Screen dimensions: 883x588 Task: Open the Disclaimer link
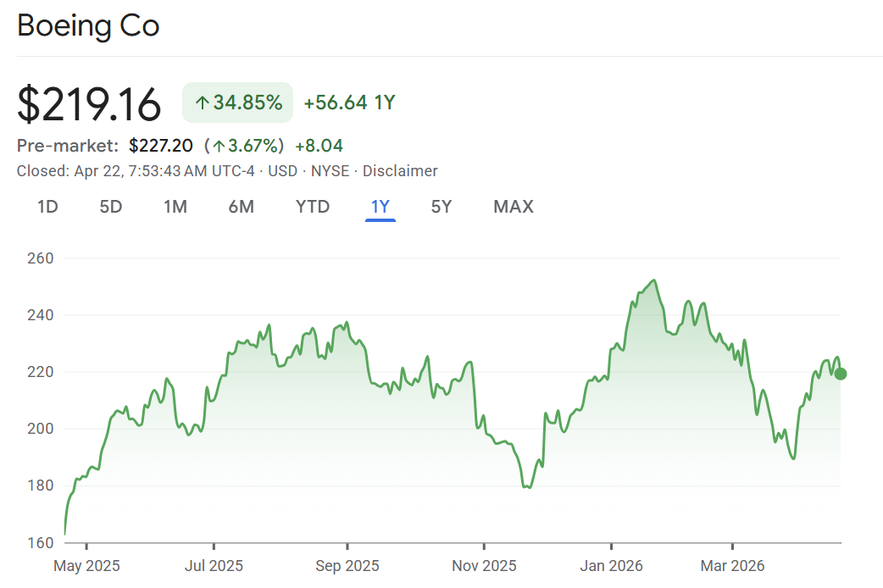[400, 171]
